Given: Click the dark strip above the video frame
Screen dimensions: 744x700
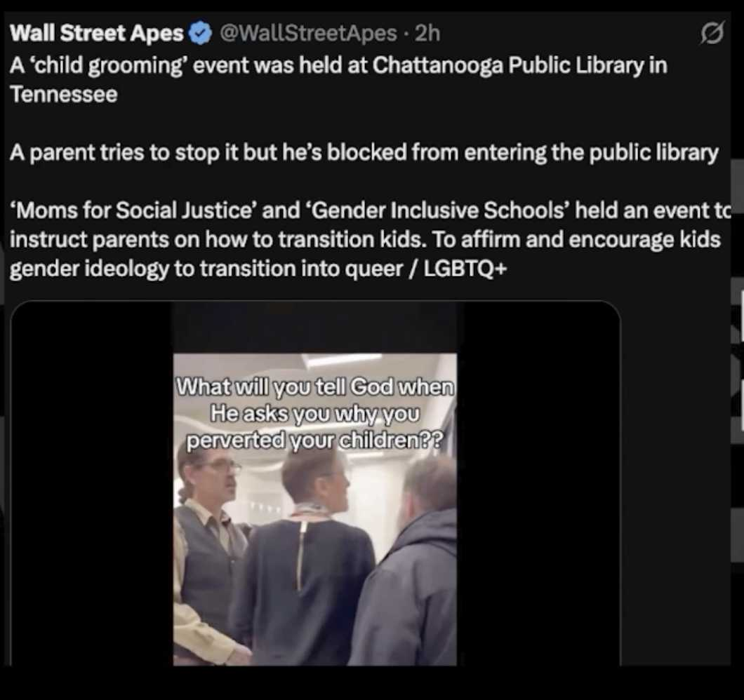Looking at the screenshot, I should (x=315, y=328).
